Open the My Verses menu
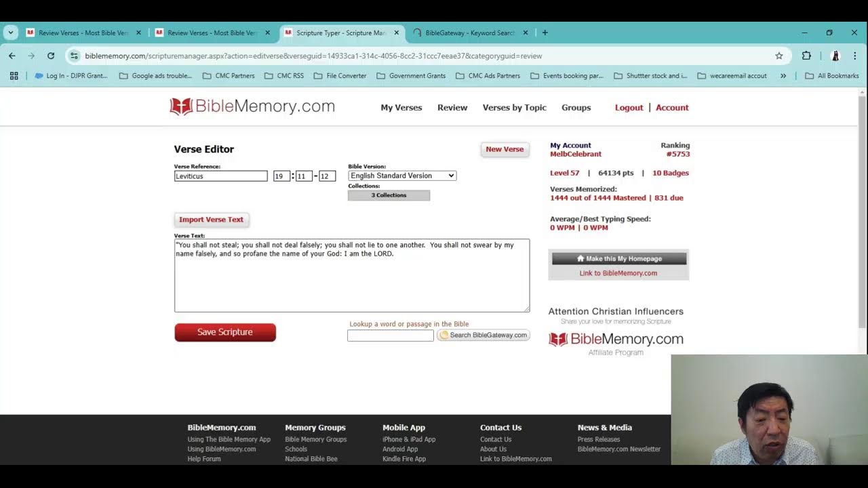Viewport: 868px width, 488px height. coord(401,108)
